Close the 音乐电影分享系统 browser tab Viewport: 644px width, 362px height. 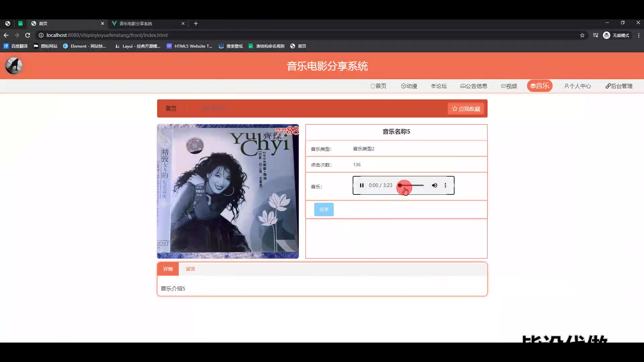[x=183, y=23]
